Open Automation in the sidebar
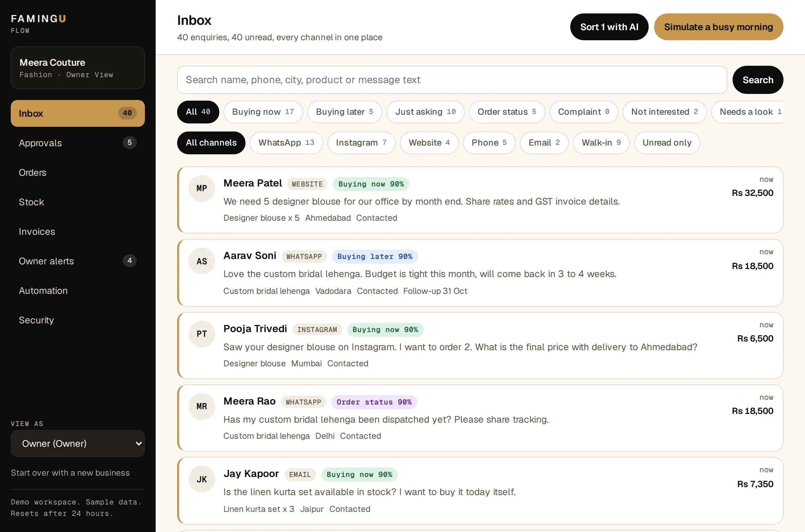This screenshot has width=805, height=532. (x=78, y=290)
